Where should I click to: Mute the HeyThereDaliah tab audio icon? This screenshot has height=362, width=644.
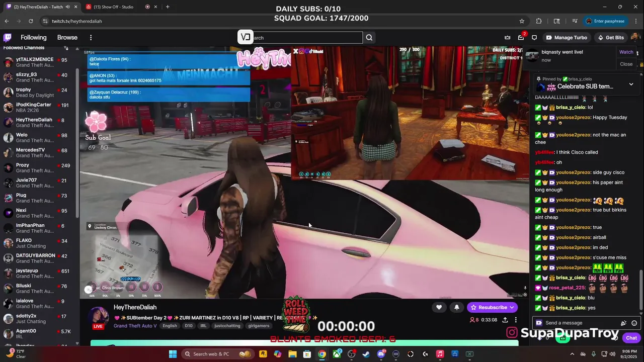click(67, 7)
